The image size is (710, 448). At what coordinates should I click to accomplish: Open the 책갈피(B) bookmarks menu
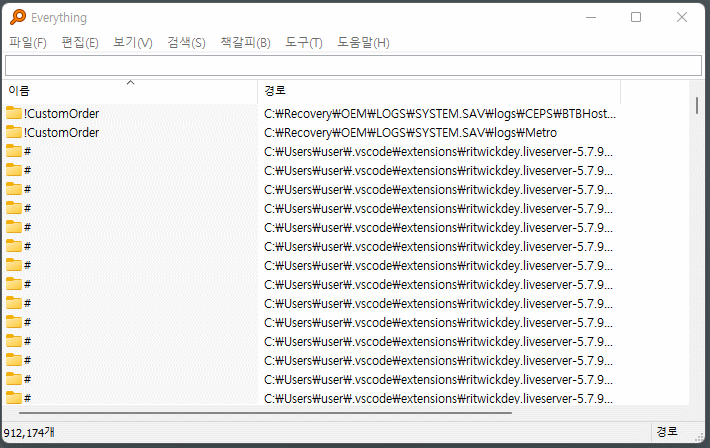pyautogui.click(x=245, y=43)
